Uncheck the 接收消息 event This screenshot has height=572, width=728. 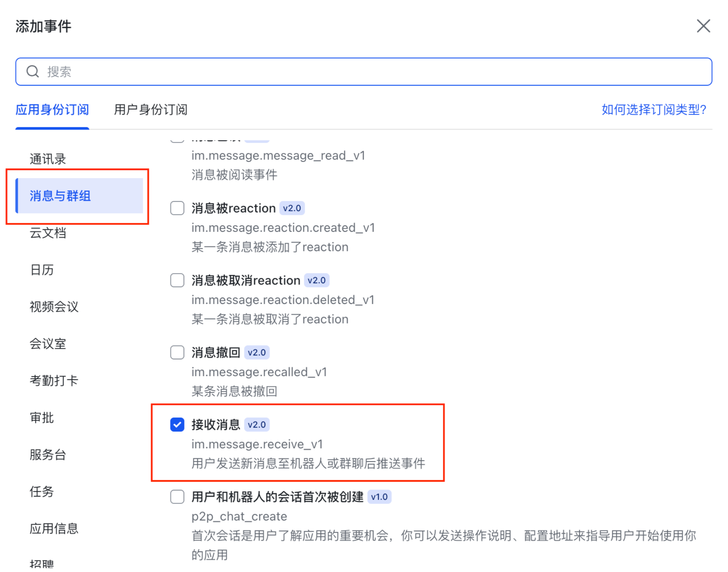177,424
